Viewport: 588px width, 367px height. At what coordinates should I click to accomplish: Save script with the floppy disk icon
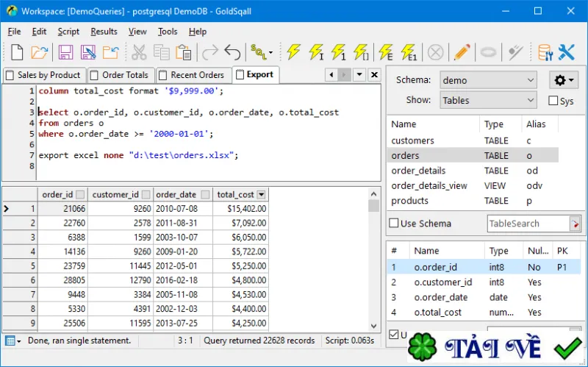pyautogui.click(x=65, y=52)
